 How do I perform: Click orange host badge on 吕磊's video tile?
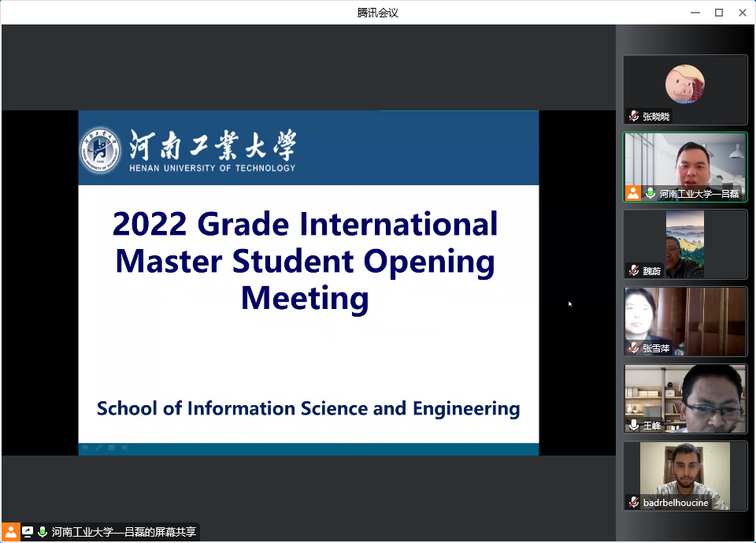click(633, 193)
